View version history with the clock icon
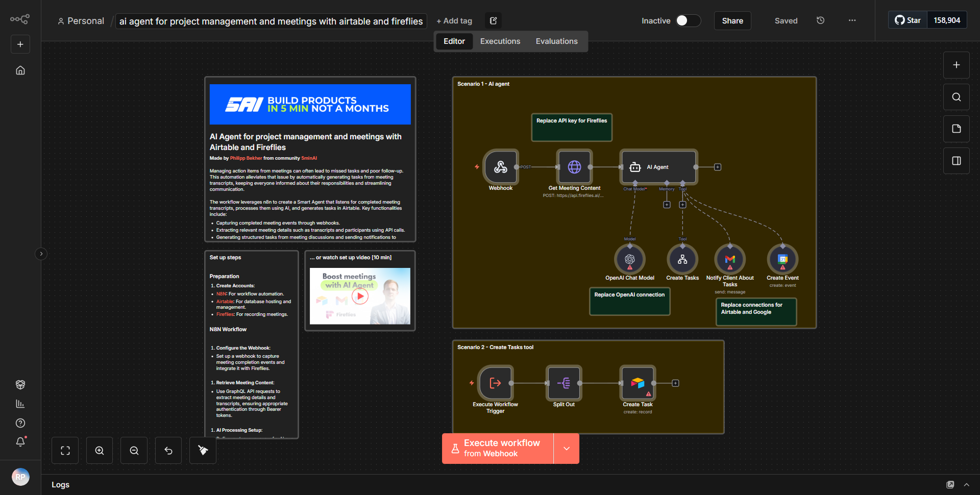Viewport: 980px width, 495px height. (x=820, y=20)
